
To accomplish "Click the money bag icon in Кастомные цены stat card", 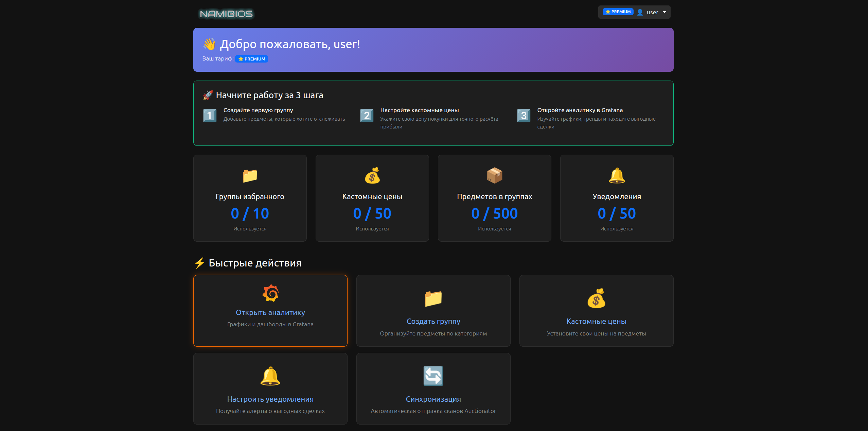I will point(372,176).
